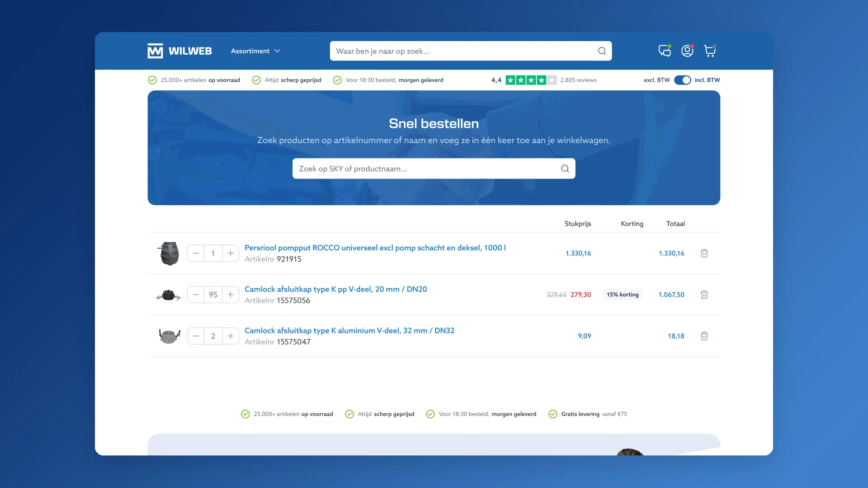Click the Korting column header

pos(632,224)
